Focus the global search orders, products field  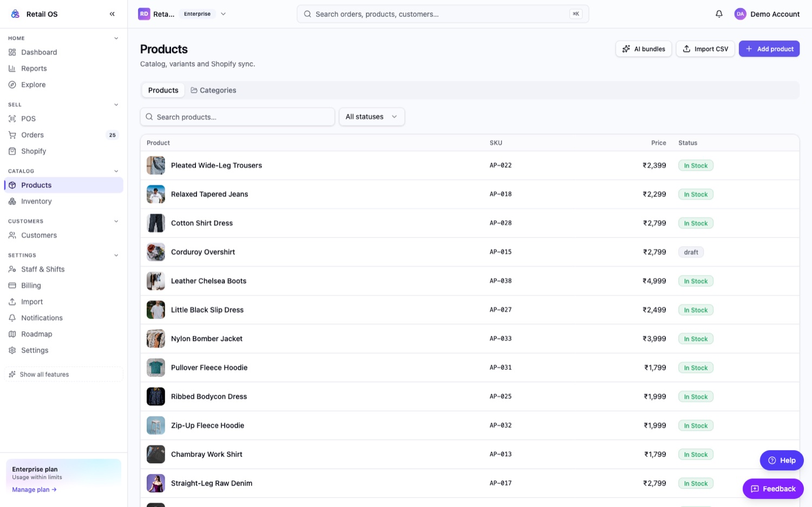pyautogui.click(x=443, y=14)
